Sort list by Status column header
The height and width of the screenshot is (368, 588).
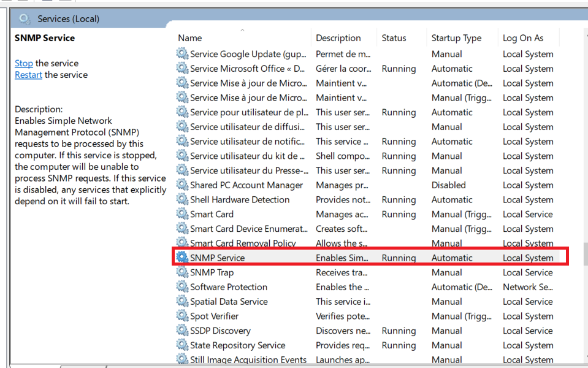[x=394, y=38]
